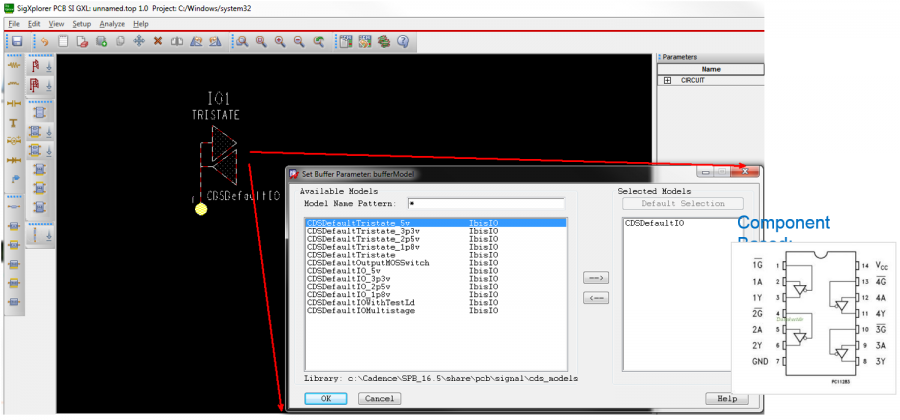
Task: Open the Analyze menu
Action: 112,23
